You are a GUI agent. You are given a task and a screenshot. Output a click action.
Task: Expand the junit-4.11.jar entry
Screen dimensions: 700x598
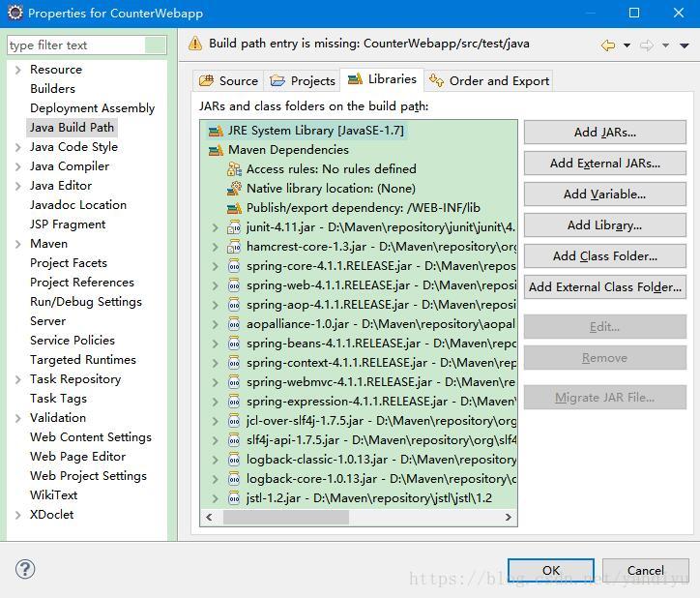coord(216,227)
